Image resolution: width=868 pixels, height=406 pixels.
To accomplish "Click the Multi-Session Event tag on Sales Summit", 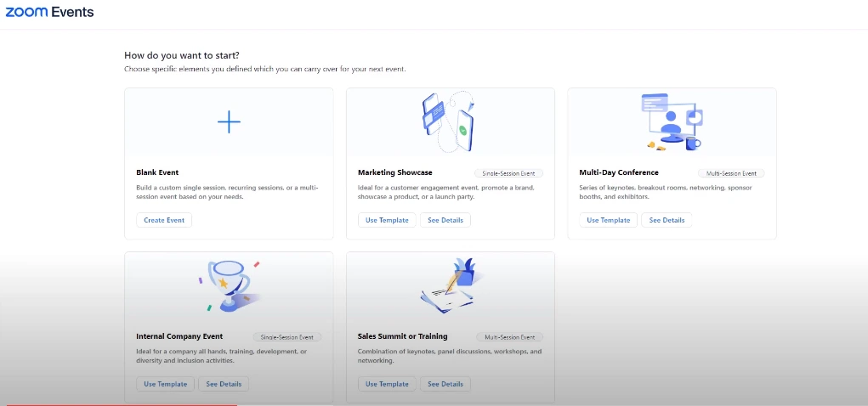I will click(x=508, y=337).
